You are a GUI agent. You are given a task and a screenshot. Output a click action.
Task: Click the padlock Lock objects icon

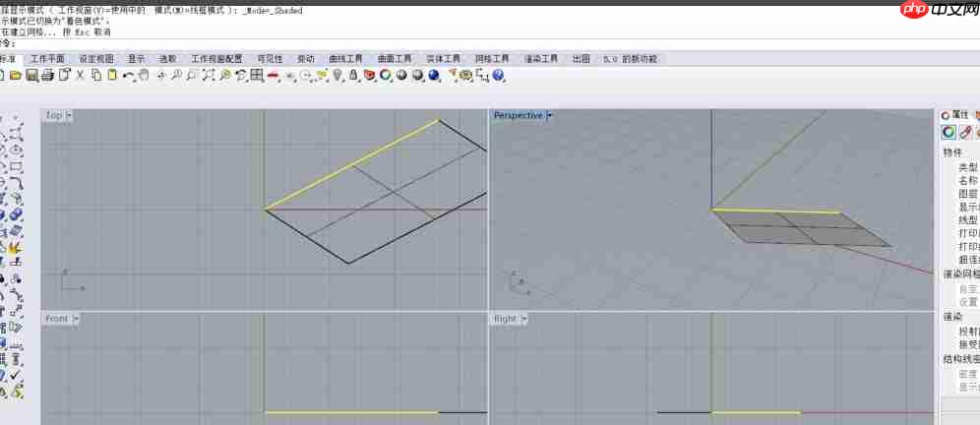pyautogui.click(x=352, y=75)
